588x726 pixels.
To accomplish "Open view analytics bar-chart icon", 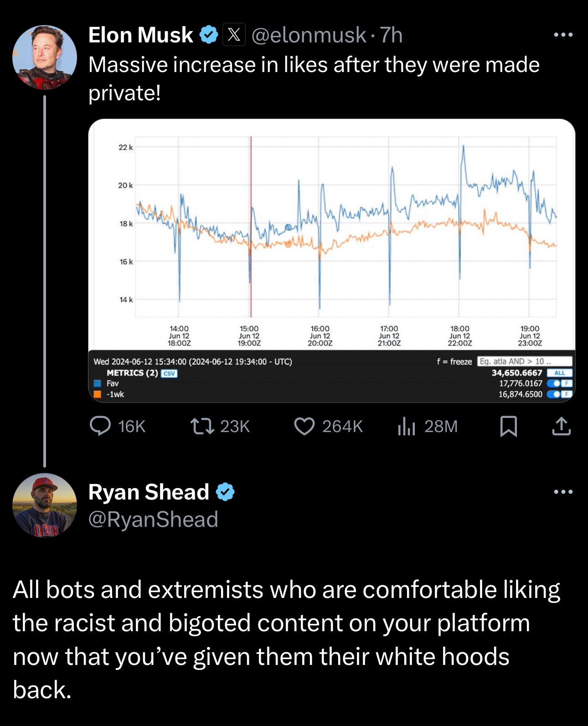I will pos(406,426).
